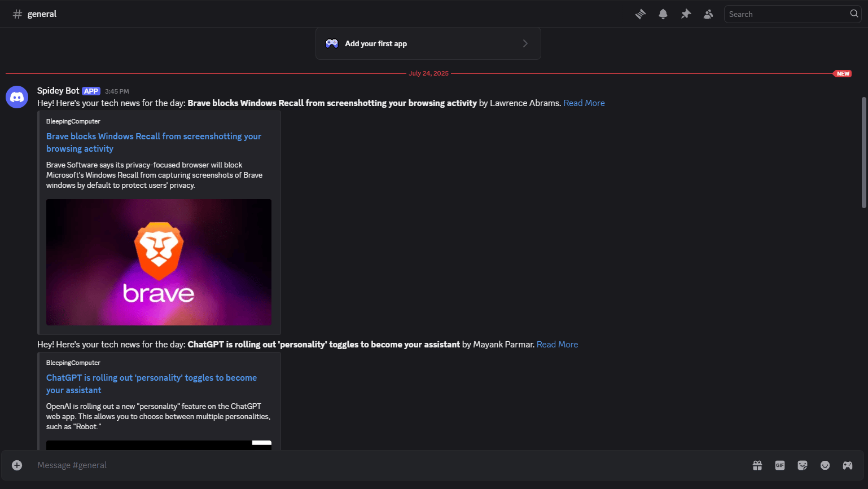The image size is (868, 489).
Task: Open Read More link for ChatGPT article
Action: 557,345
